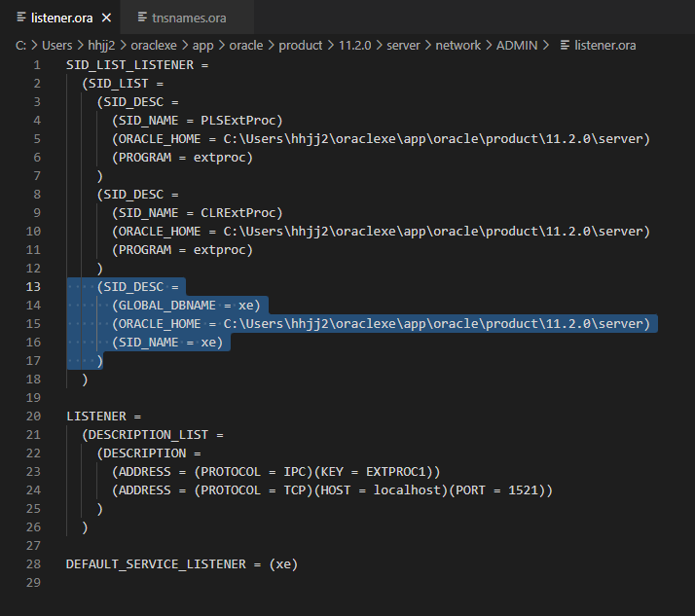
Task: Select the listener.ora tab
Action: 61,18
